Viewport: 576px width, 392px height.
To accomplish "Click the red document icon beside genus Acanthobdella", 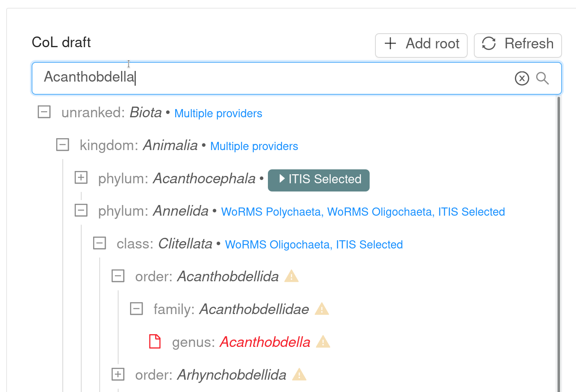I will point(155,342).
